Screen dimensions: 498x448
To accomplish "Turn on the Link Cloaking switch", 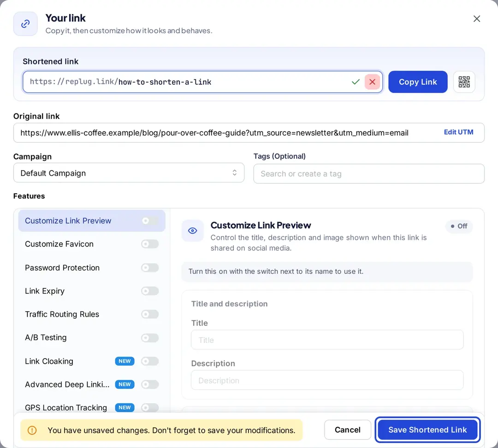I will point(150,361).
